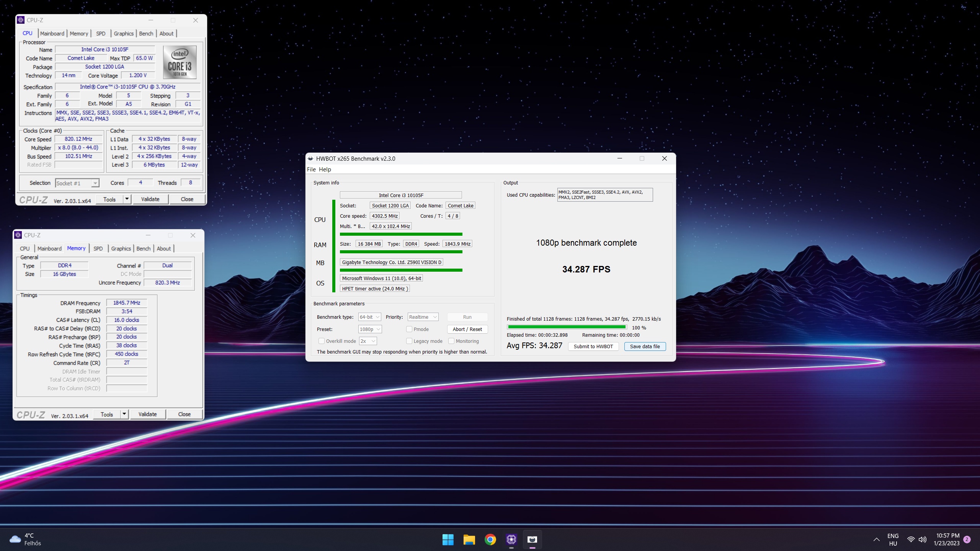Click the Gigabyte Z590I VISION D motherboard field
This screenshot has height=551, width=980.
pos(392,262)
